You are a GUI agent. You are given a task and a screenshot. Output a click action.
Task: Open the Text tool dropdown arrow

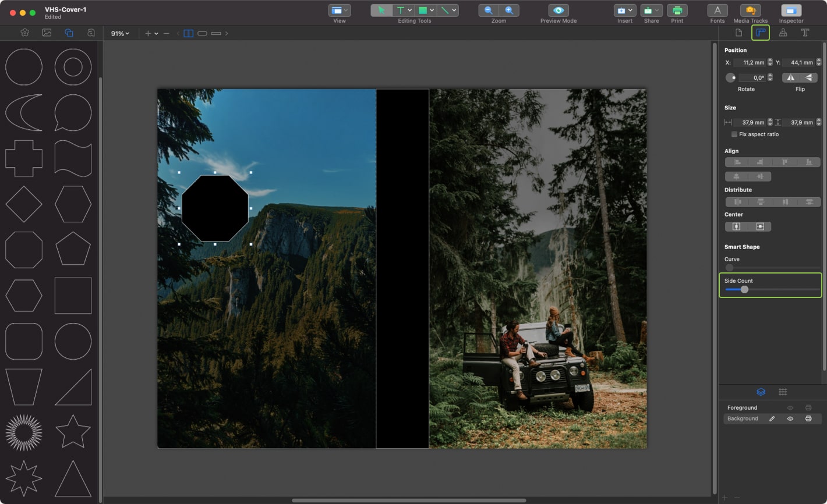[x=410, y=10]
